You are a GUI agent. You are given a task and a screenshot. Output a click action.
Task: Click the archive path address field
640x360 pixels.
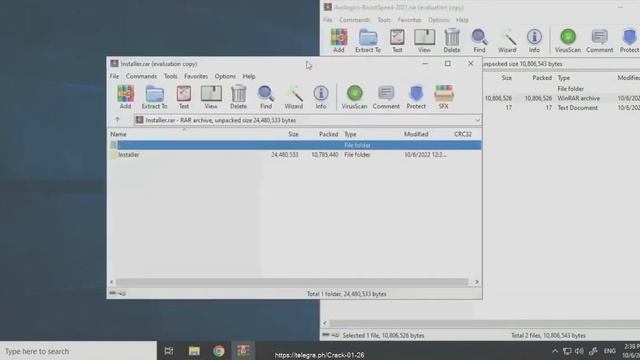(308, 120)
